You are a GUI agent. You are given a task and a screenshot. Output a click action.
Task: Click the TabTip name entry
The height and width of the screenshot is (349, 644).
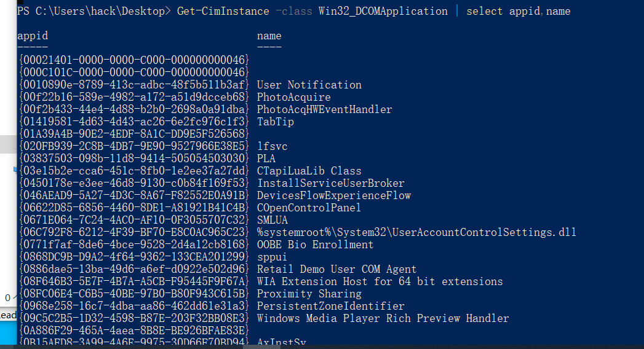click(x=275, y=122)
